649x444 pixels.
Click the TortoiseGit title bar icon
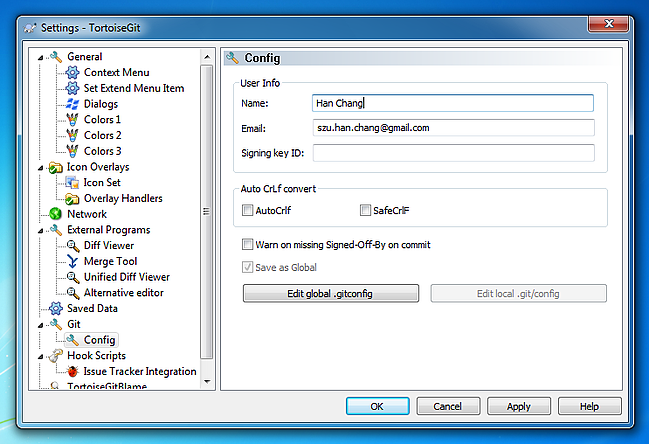pos(30,28)
